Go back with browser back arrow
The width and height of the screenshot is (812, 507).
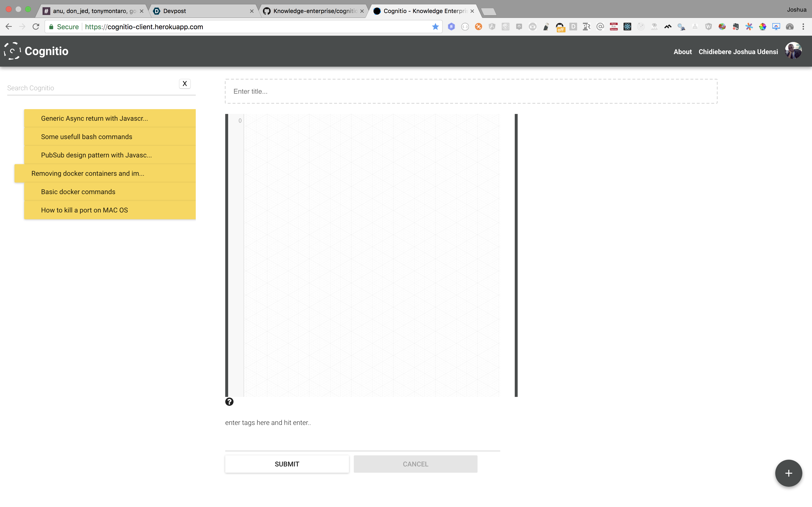[x=9, y=27]
